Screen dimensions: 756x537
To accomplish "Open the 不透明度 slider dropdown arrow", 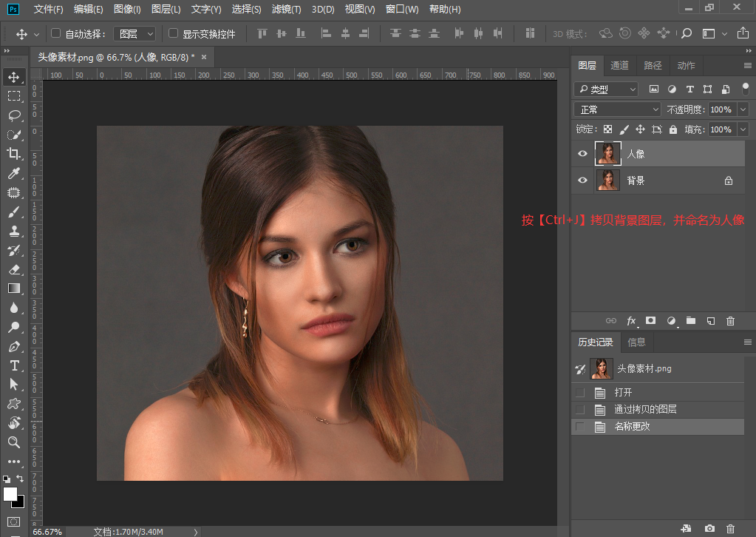I will [x=743, y=109].
